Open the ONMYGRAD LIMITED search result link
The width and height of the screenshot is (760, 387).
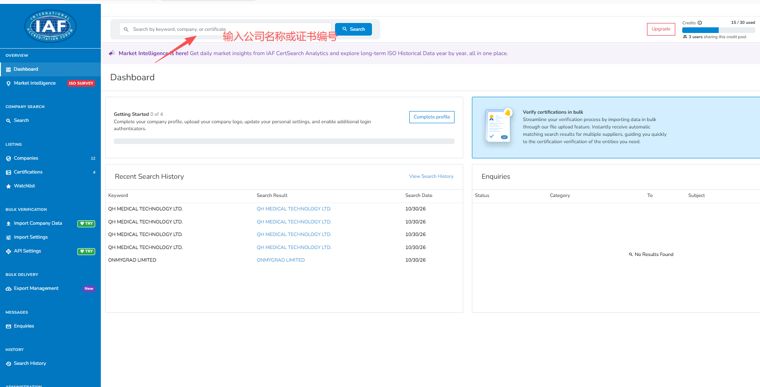pos(281,260)
